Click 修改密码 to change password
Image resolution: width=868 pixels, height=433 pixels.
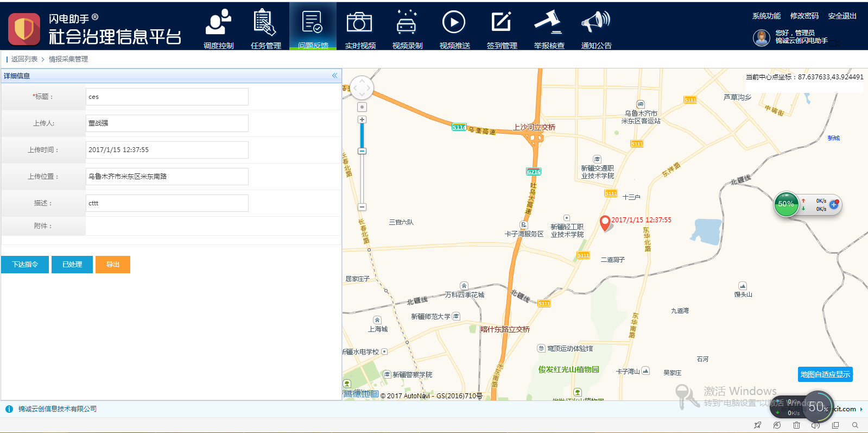coord(804,16)
